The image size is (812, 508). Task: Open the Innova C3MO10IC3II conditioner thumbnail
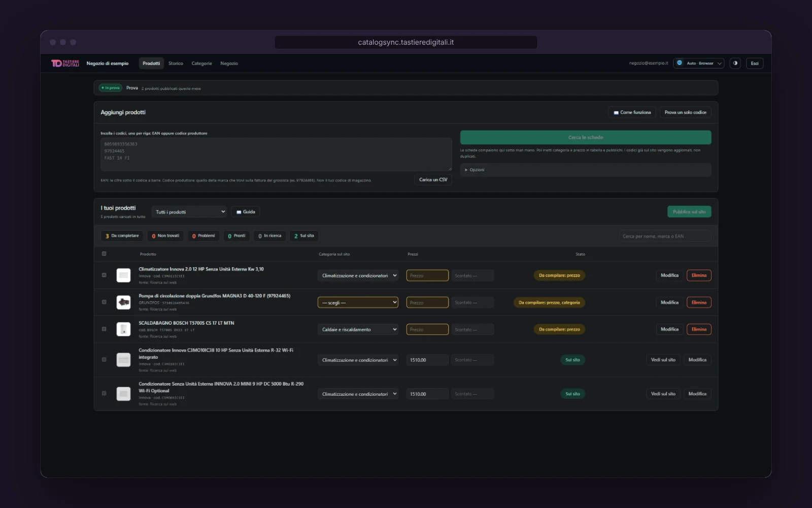pyautogui.click(x=123, y=360)
